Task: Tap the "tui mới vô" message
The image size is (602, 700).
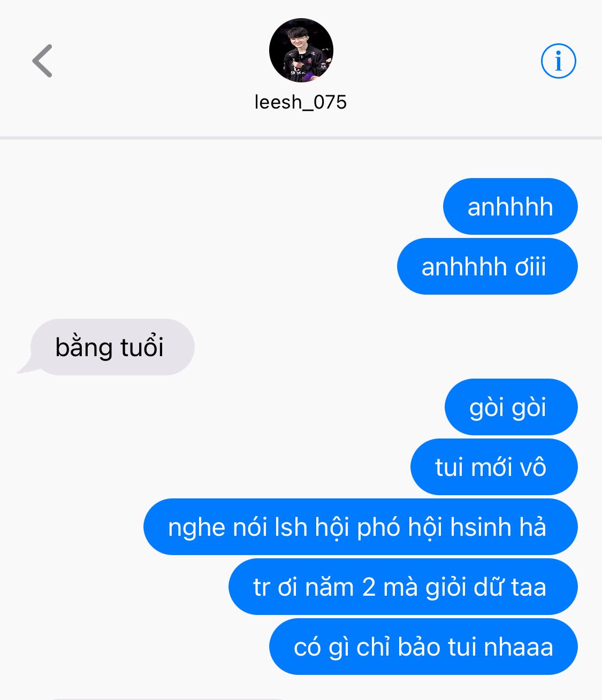Action: point(494,467)
